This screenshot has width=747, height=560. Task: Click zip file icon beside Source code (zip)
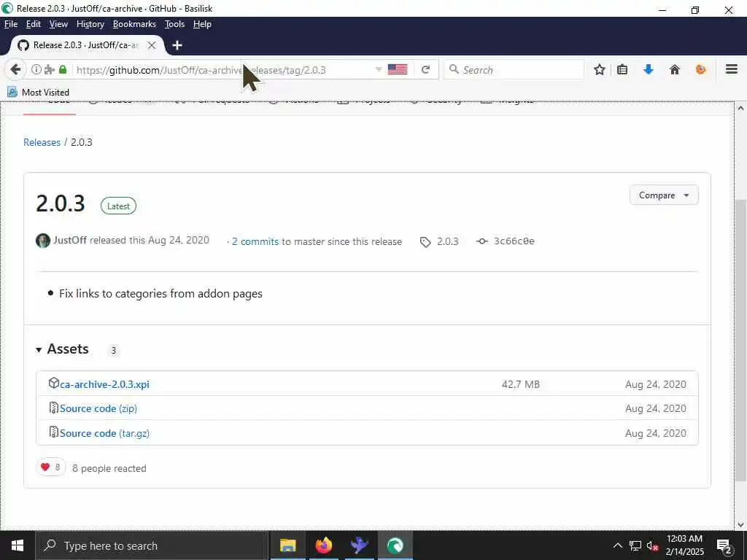[54, 408]
